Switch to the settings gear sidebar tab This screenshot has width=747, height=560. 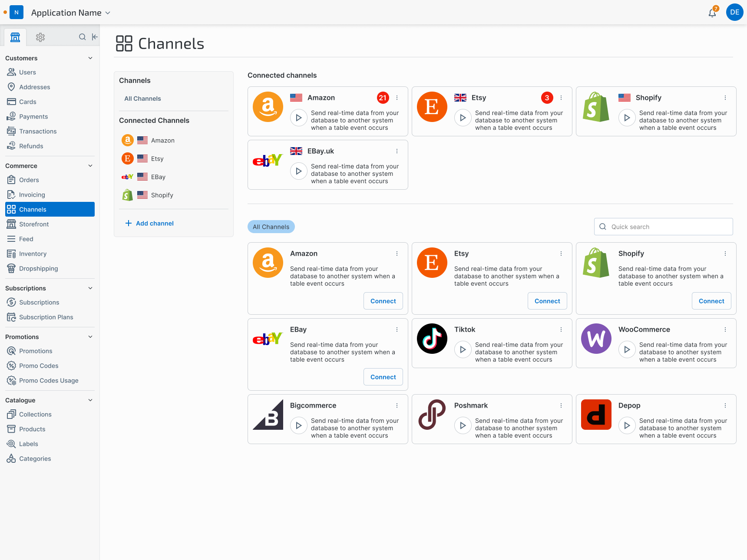point(40,37)
